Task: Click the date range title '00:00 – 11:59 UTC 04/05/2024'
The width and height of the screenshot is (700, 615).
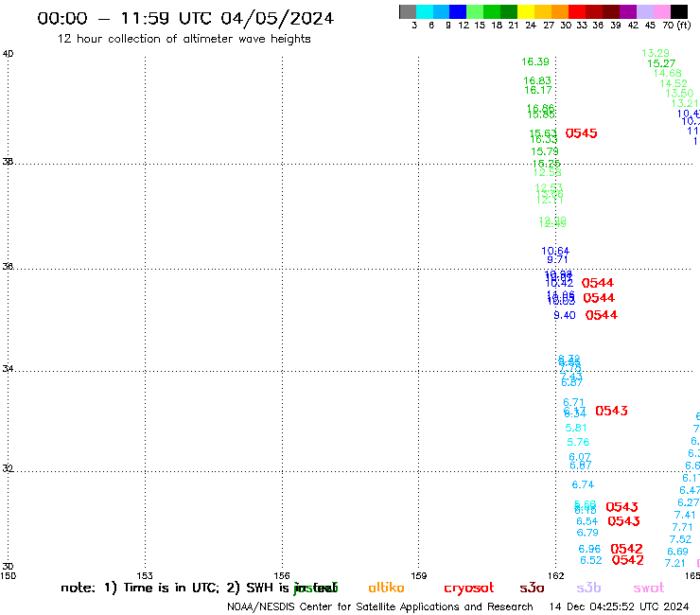Action: (x=185, y=18)
